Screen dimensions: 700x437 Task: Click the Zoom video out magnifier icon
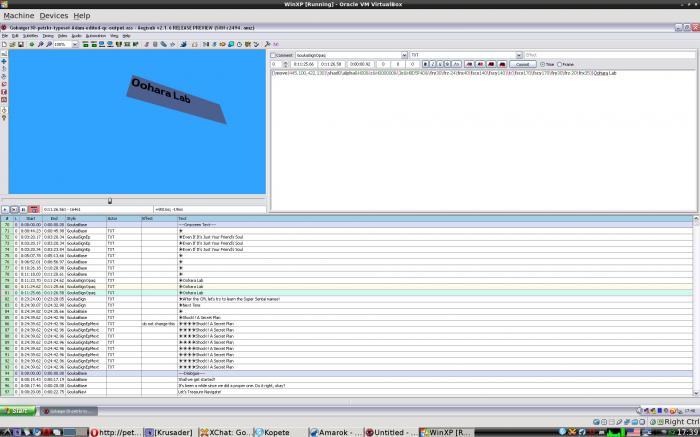(x=49, y=44)
